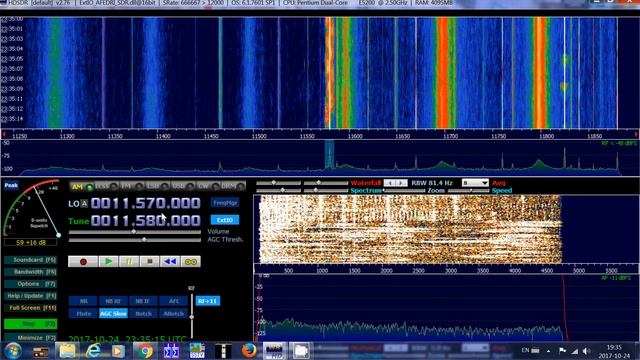Screen dimensions: 640x360
Task: Pause playback with the yellow pause button
Action: pos(129,262)
